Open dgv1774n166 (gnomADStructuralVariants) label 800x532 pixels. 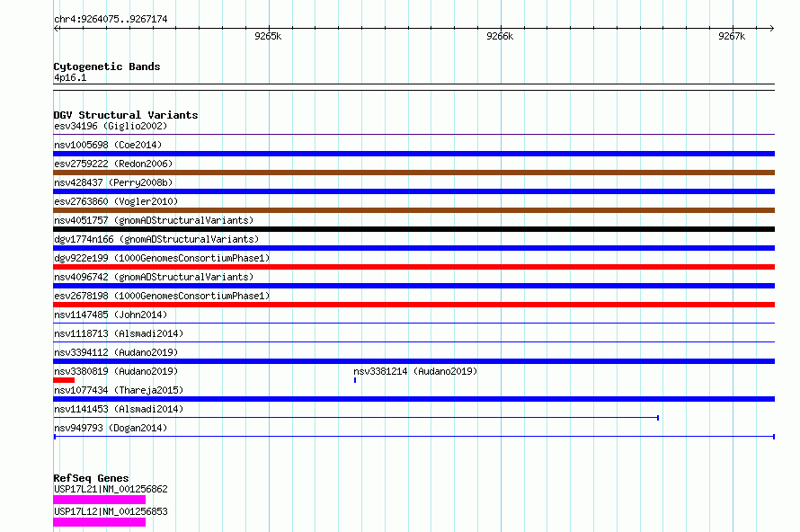click(156, 239)
